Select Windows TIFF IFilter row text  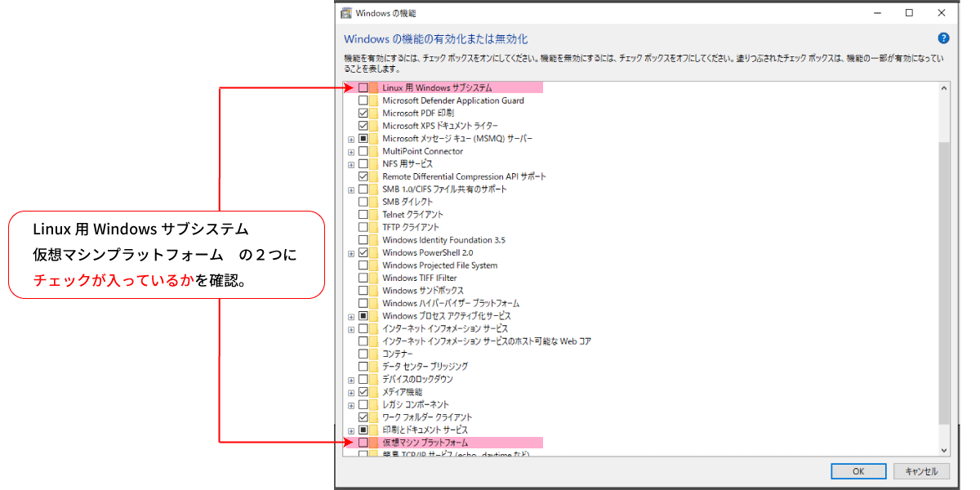[x=420, y=278]
